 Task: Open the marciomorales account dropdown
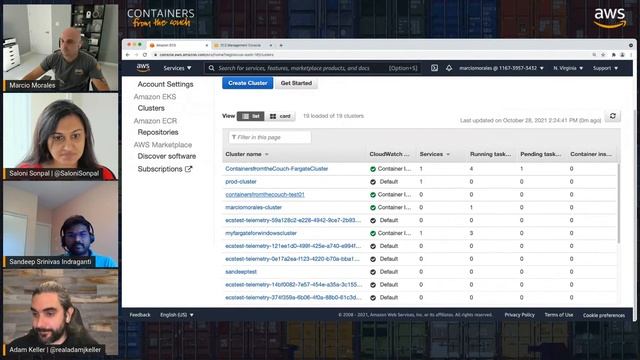coord(501,68)
